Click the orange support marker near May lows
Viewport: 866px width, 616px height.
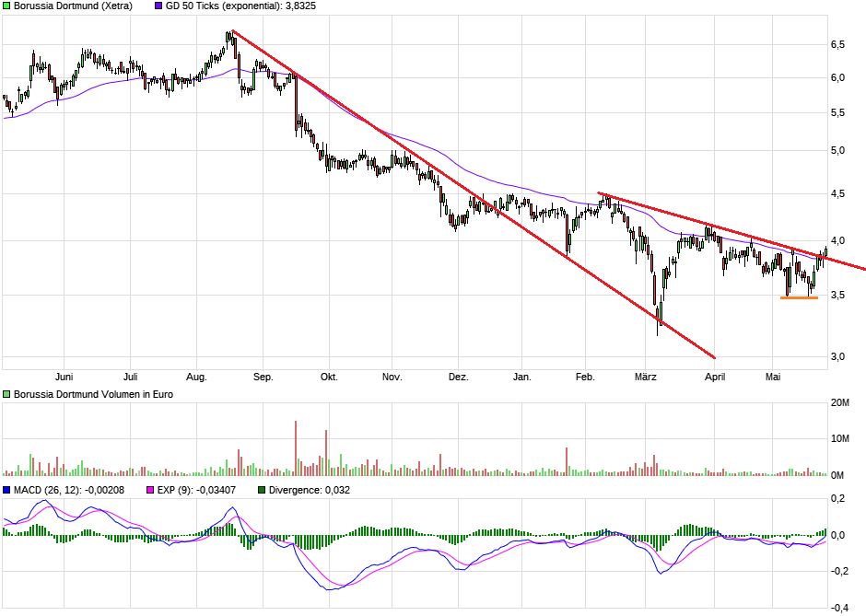click(798, 298)
